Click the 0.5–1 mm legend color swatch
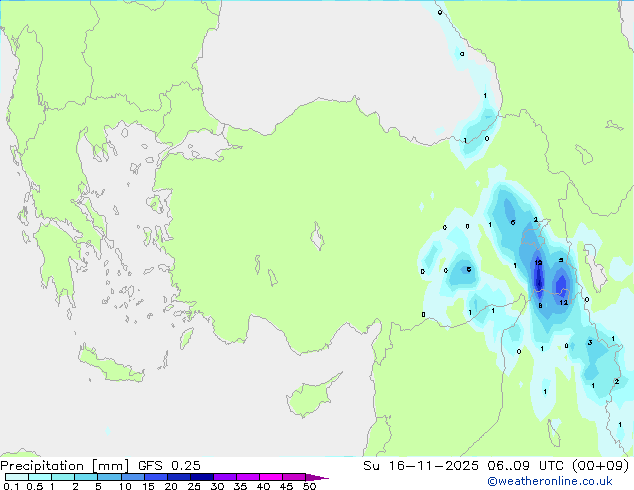The height and width of the screenshot is (490, 634). [40, 477]
